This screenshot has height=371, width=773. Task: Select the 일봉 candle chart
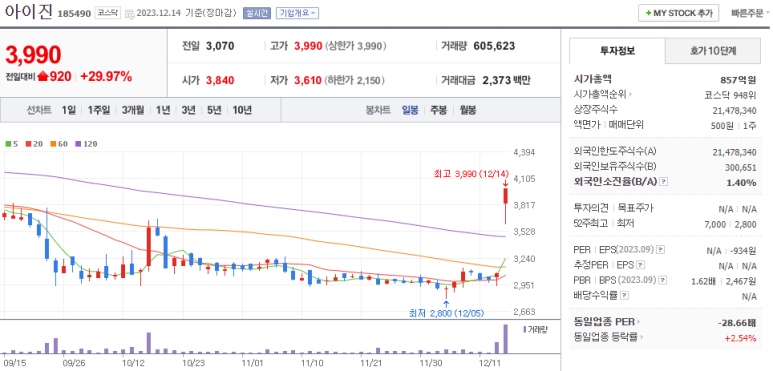(x=410, y=110)
